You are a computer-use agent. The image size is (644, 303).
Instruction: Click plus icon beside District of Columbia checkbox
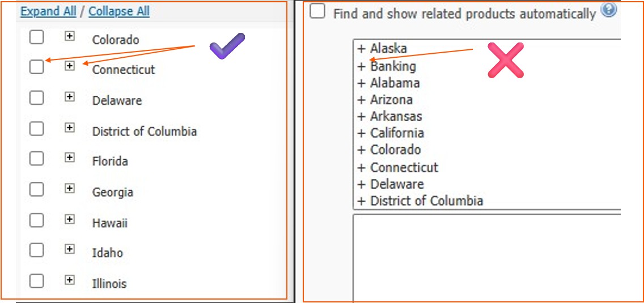69,127
